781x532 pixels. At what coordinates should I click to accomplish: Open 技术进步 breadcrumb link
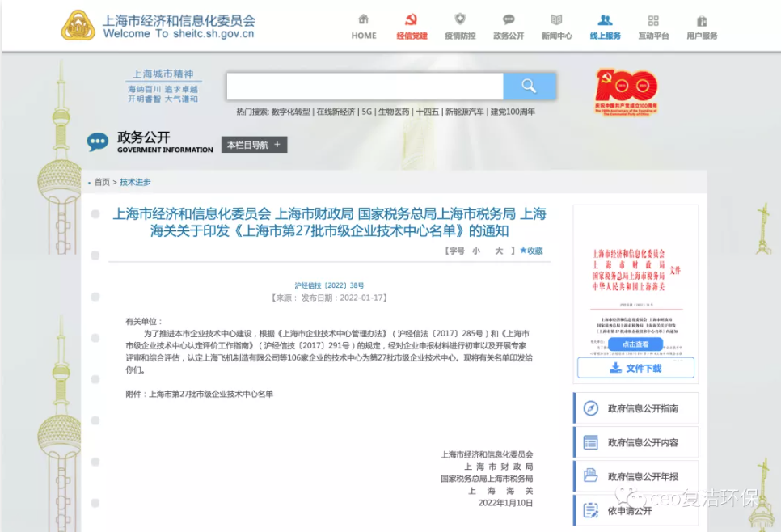click(x=135, y=182)
